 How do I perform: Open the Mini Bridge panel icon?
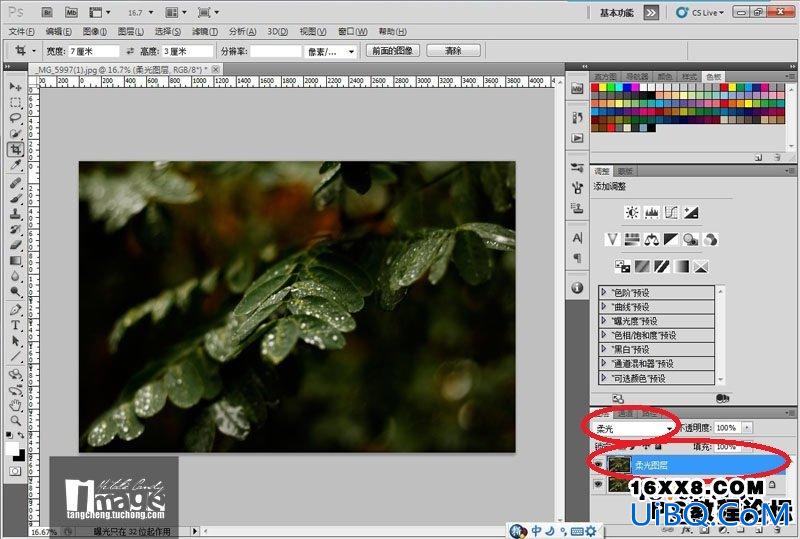(x=577, y=88)
